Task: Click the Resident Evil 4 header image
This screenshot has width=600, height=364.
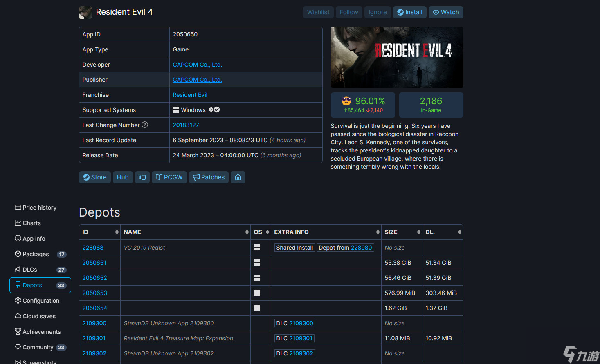Action: (x=397, y=57)
